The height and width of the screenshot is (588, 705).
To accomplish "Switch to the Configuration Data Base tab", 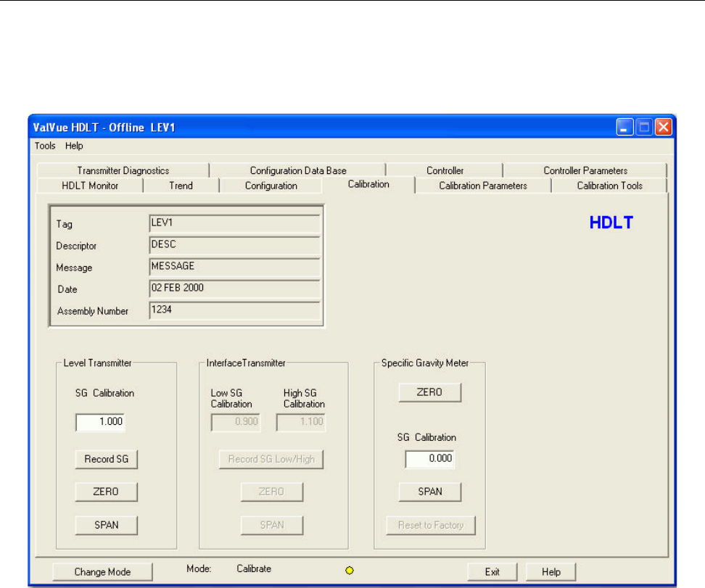I will pyautogui.click(x=298, y=170).
